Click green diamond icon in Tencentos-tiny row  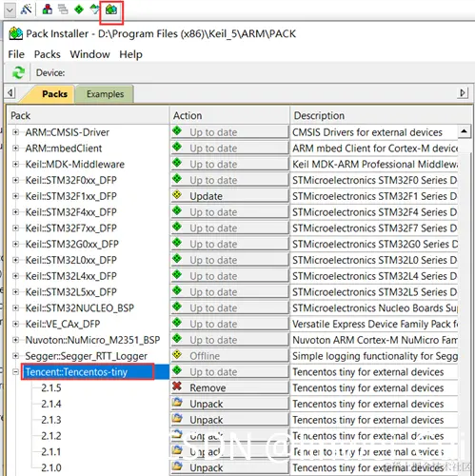(177, 370)
